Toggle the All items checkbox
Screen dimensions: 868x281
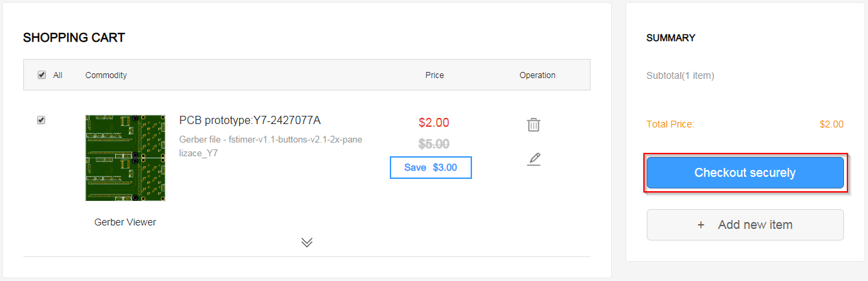tap(42, 75)
